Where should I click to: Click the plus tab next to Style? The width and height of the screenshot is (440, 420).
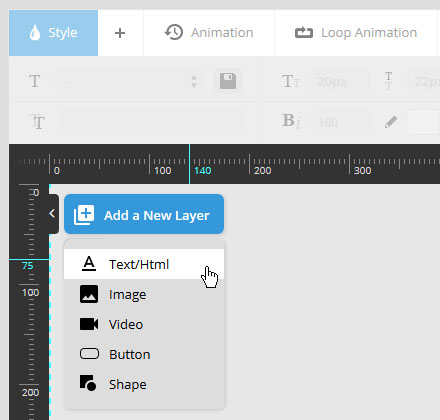[120, 33]
